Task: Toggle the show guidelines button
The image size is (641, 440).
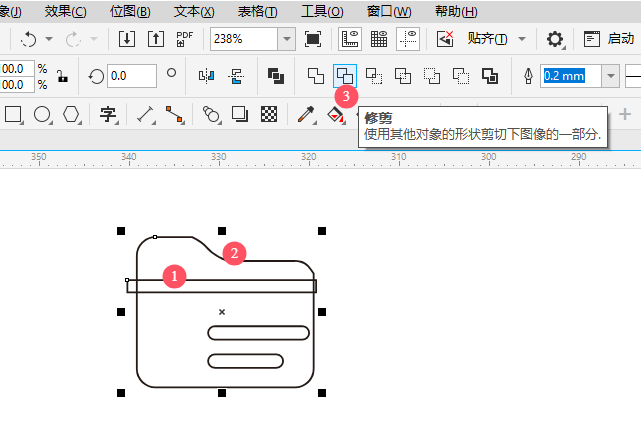Action: 408,39
